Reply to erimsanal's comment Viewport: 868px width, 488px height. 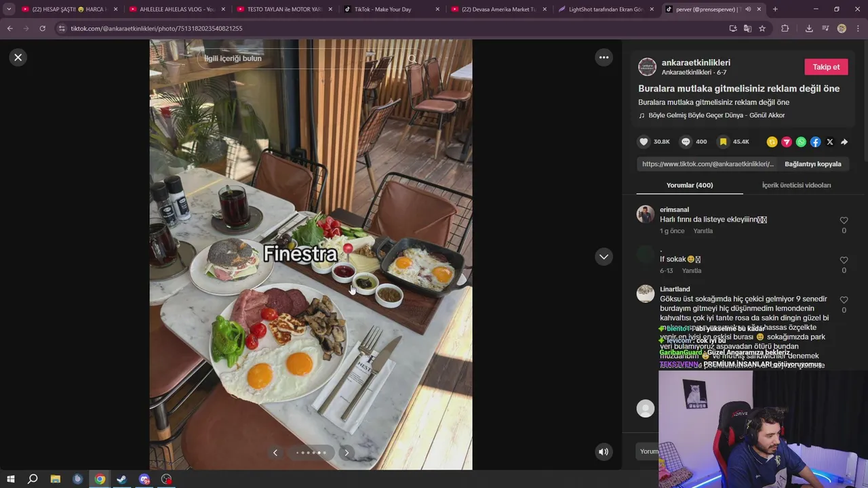(x=703, y=231)
